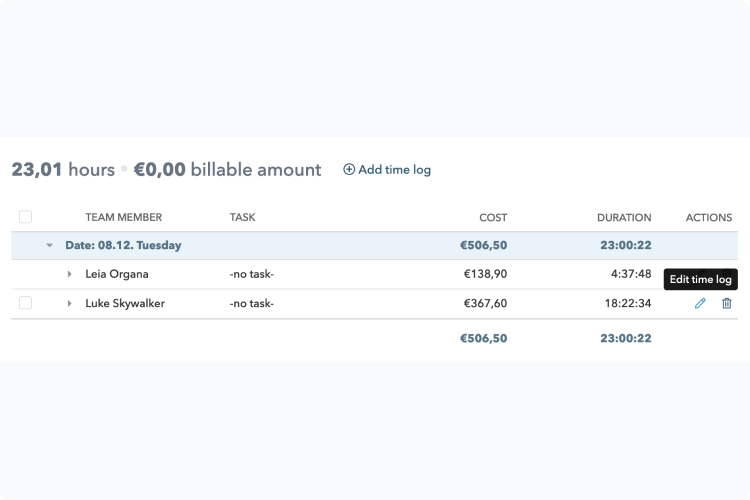Sort by the Task column header

click(x=243, y=217)
